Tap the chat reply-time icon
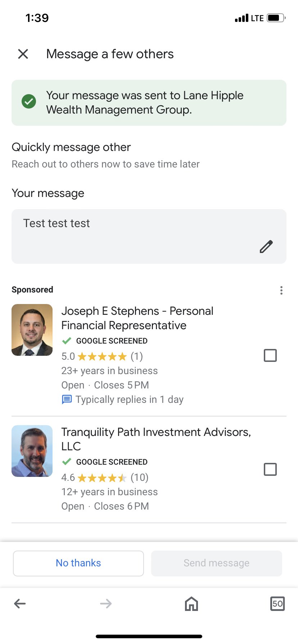Screen dimensions: 298x644 pos(67,400)
